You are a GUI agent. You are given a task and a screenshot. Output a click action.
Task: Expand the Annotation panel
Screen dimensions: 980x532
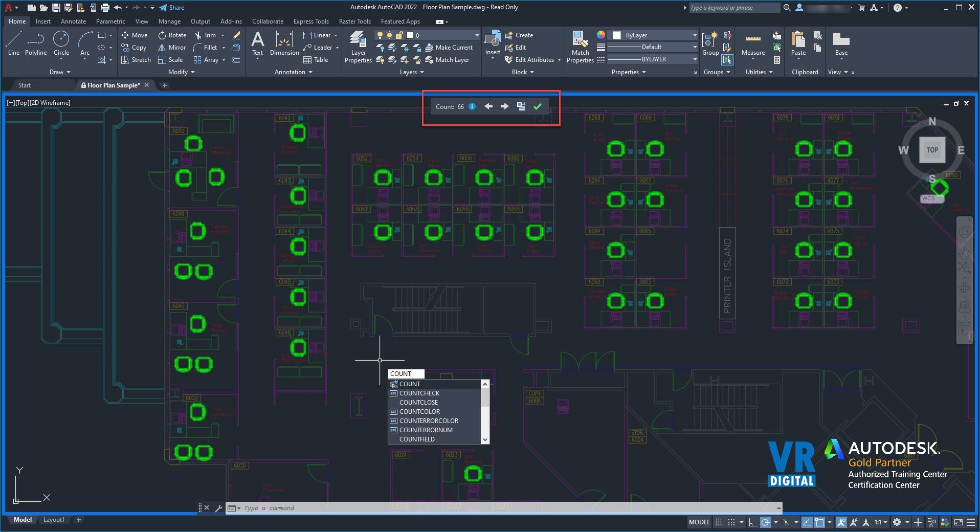pyautogui.click(x=294, y=72)
